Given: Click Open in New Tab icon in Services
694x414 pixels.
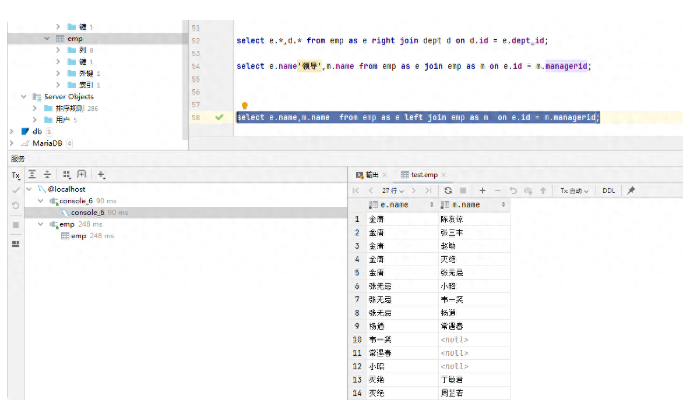Looking at the screenshot, I should coord(81,174).
